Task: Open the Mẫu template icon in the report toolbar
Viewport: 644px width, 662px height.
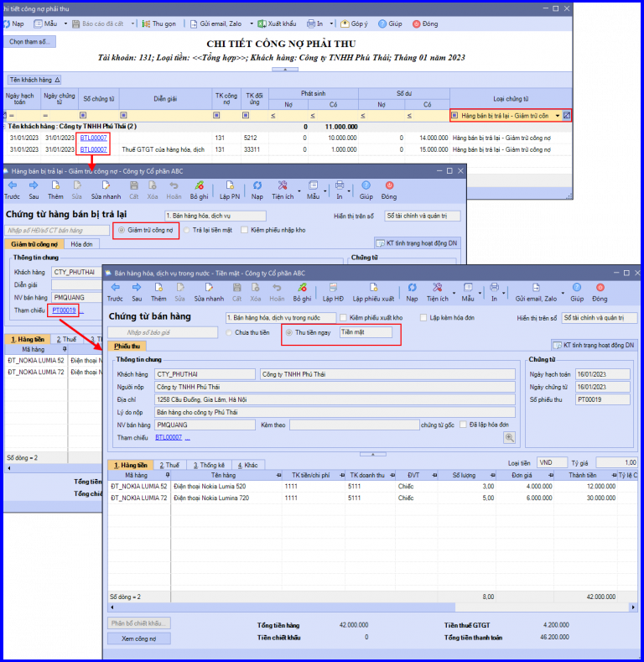Action: click(x=39, y=23)
